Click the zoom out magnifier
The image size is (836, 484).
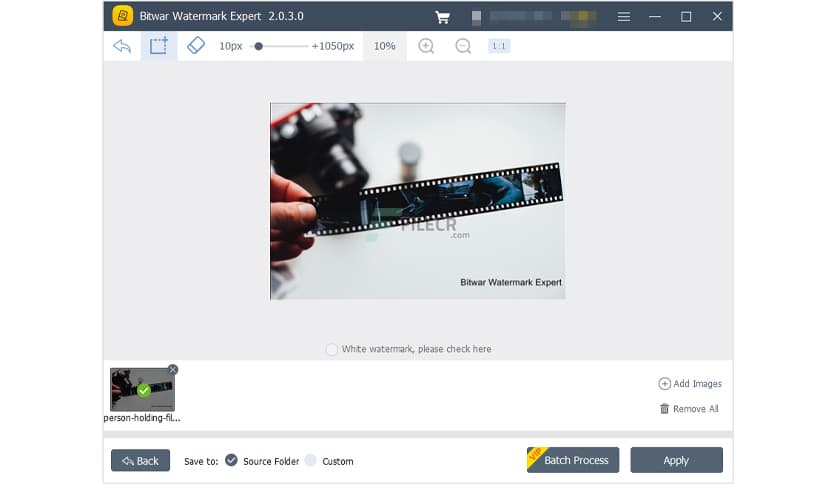point(463,46)
